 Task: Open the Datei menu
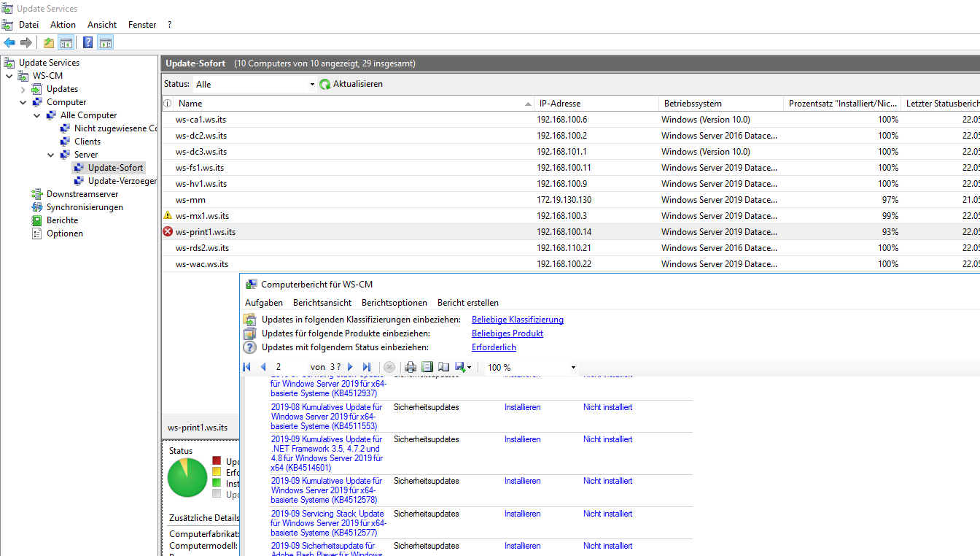pyautogui.click(x=28, y=25)
